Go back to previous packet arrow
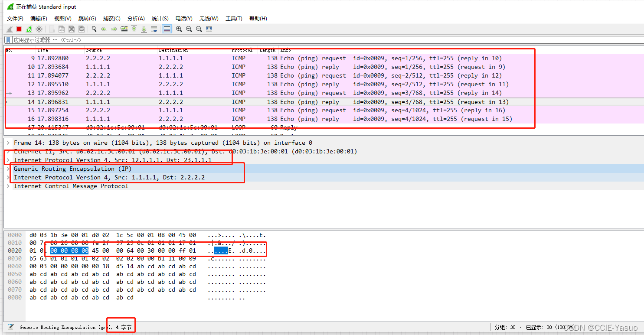This screenshot has height=335, width=644. pyautogui.click(x=104, y=29)
